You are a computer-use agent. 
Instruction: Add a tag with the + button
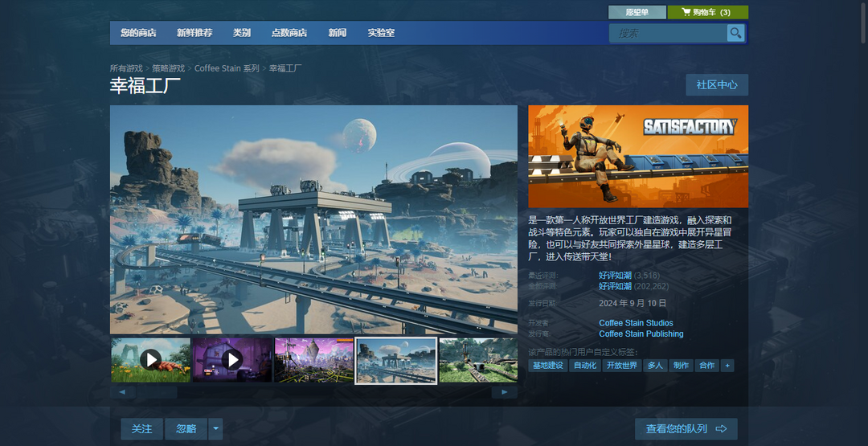[727, 365]
